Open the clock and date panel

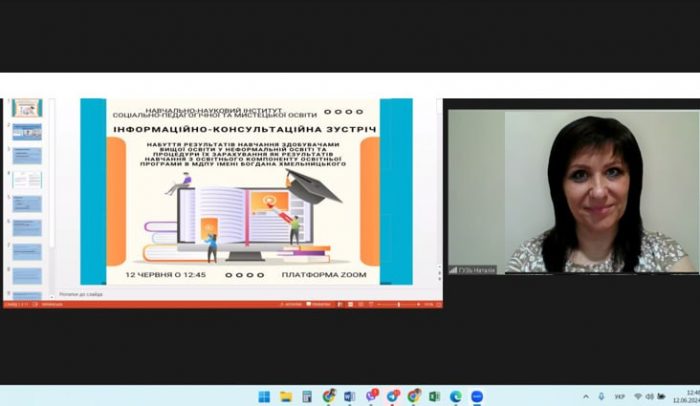(x=692, y=396)
